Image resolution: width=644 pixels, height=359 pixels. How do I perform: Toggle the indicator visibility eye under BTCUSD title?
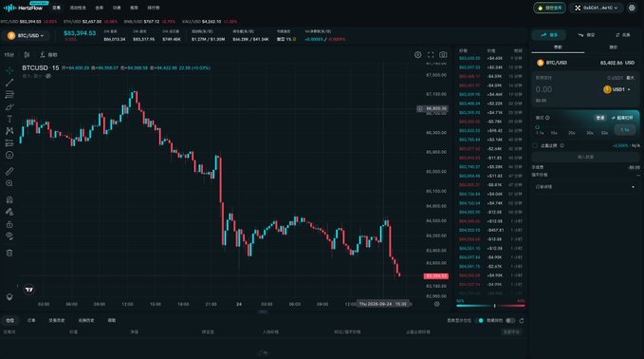pyautogui.click(x=48, y=76)
